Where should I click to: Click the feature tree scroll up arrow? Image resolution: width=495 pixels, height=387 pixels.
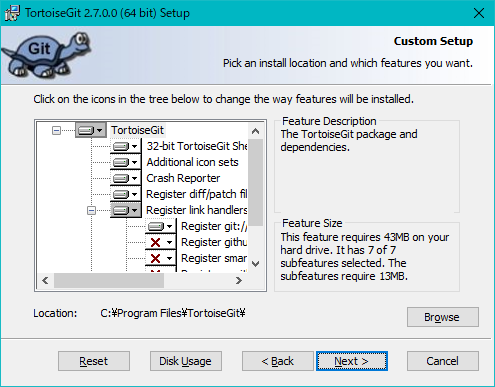pyautogui.click(x=256, y=131)
